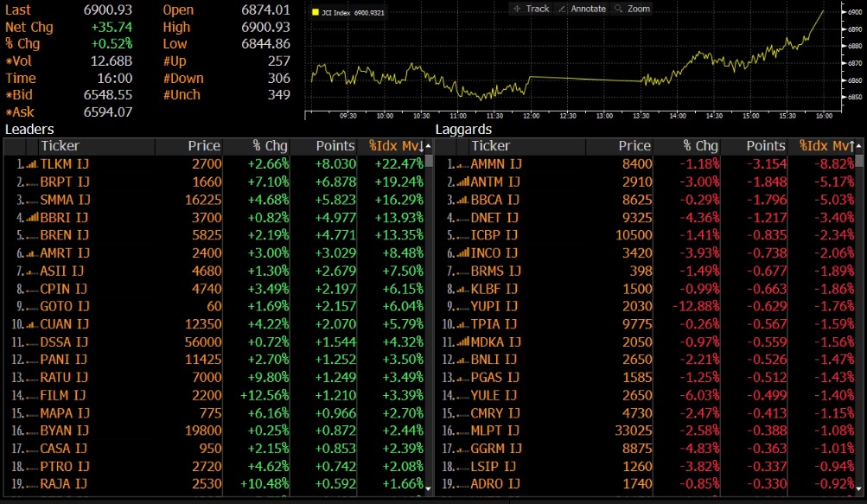867x504 pixels.
Task: Click the bar chart icon beside AMMN IJ
Action: pyautogui.click(x=462, y=164)
